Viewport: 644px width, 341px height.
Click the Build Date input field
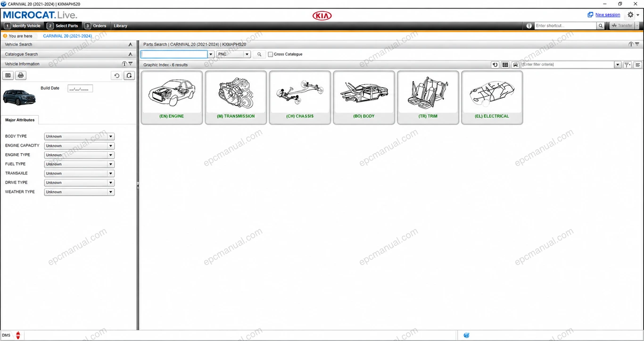(80, 88)
